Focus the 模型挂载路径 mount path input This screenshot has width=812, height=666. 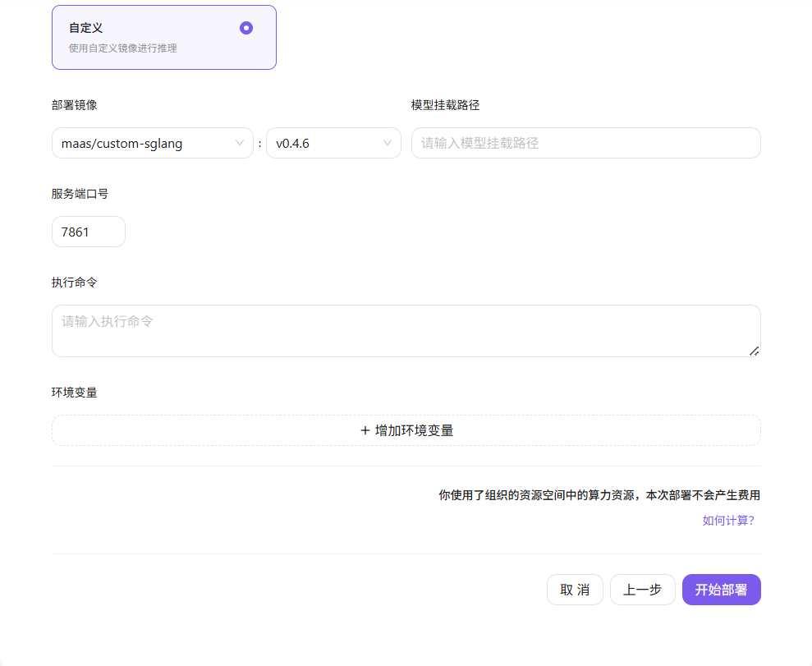coord(585,143)
